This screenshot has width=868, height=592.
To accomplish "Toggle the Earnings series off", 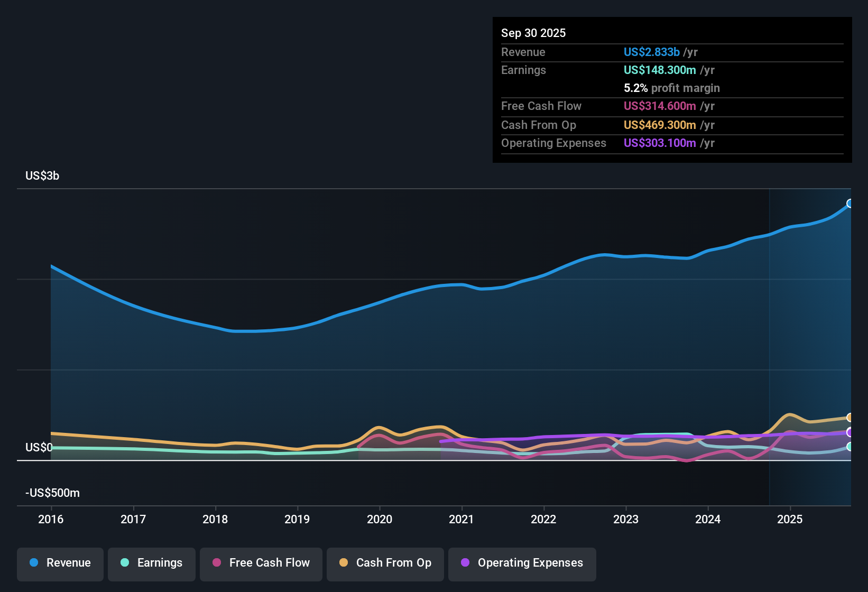I will (x=151, y=563).
